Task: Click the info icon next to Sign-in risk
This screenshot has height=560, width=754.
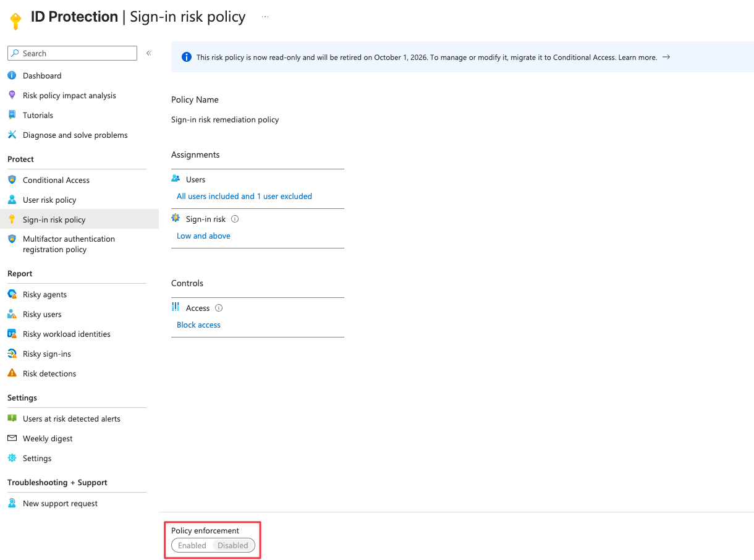Action: pos(235,219)
